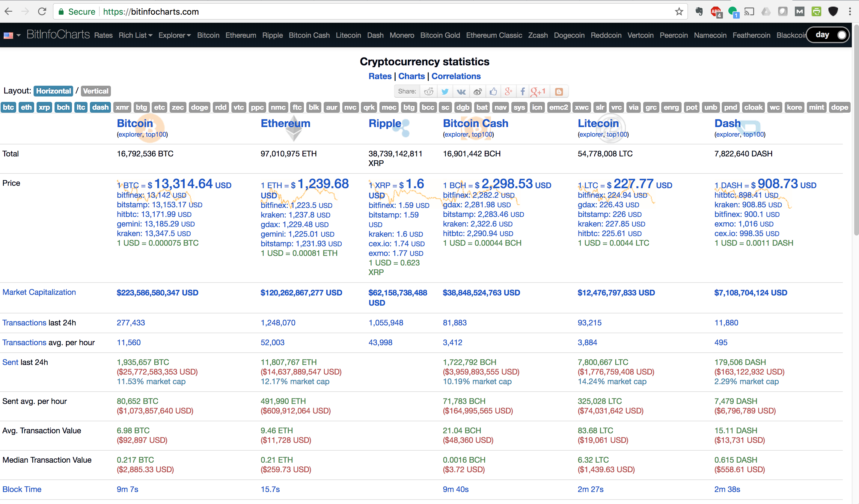The height and width of the screenshot is (504, 859).
Task: Switch layout to Horizontal
Action: (54, 91)
